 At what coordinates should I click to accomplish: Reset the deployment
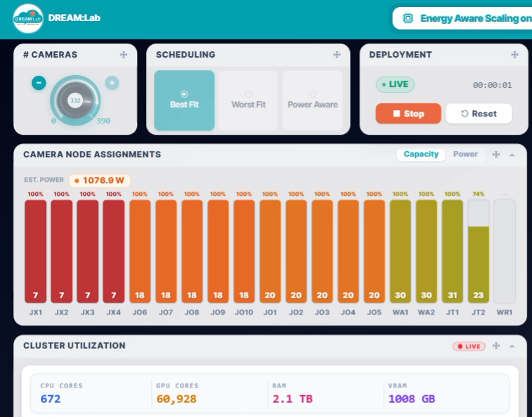(x=479, y=114)
